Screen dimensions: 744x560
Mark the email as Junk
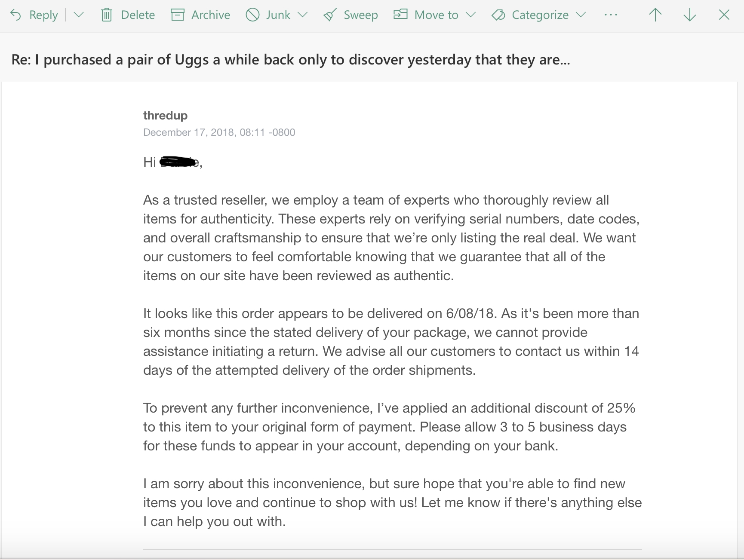[x=252, y=15]
